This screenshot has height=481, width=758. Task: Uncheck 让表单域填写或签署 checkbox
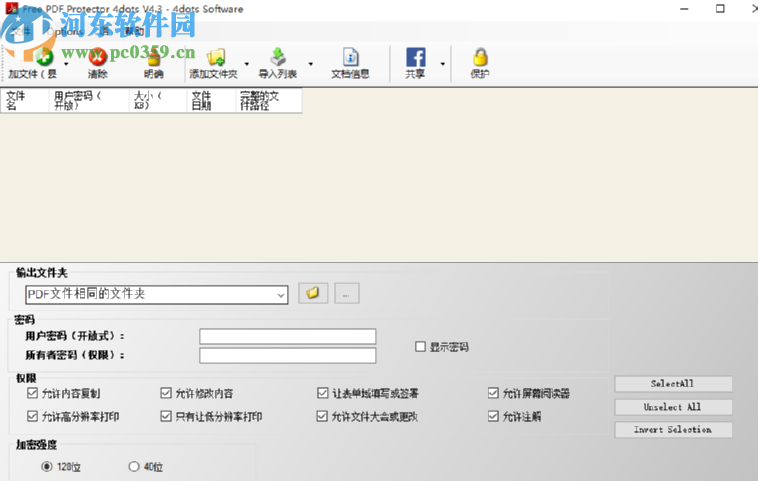pos(322,393)
